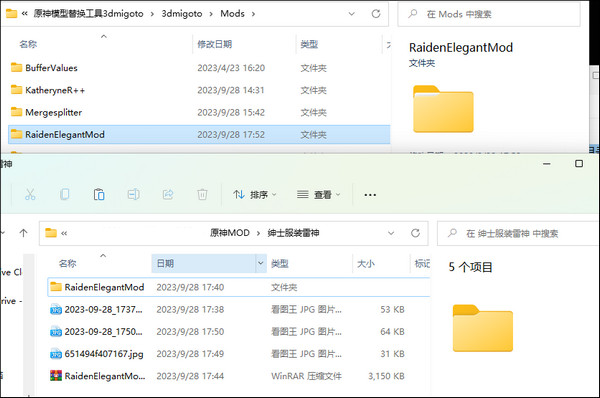
Task: Open the 查看 view menu
Action: pyautogui.click(x=319, y=195)
